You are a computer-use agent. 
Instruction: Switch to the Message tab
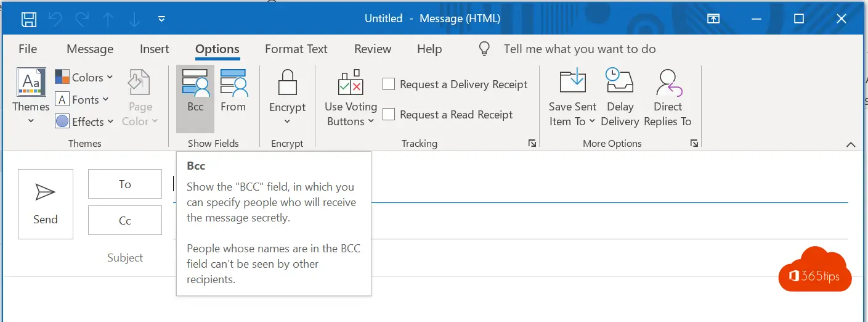(90, 49)
